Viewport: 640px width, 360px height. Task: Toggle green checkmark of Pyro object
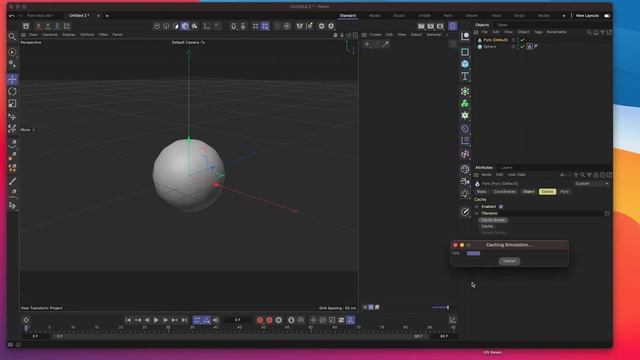tap(522, 40)
